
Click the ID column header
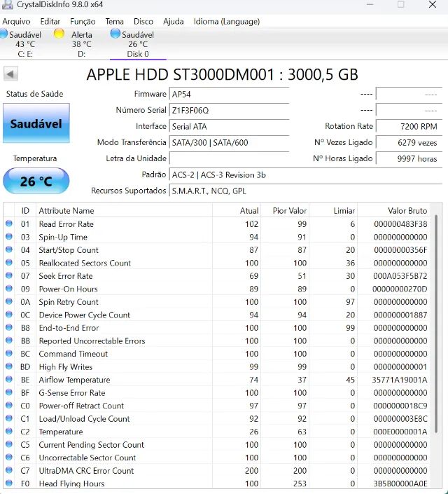coord(25,210)
